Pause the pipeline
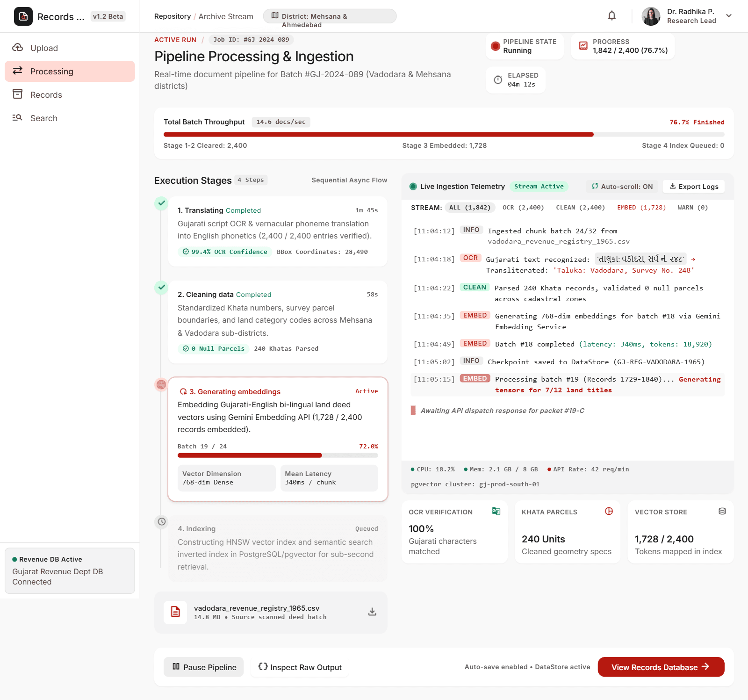Image resolution: width=748 pixels, height=700 pixels. [204, 667]
